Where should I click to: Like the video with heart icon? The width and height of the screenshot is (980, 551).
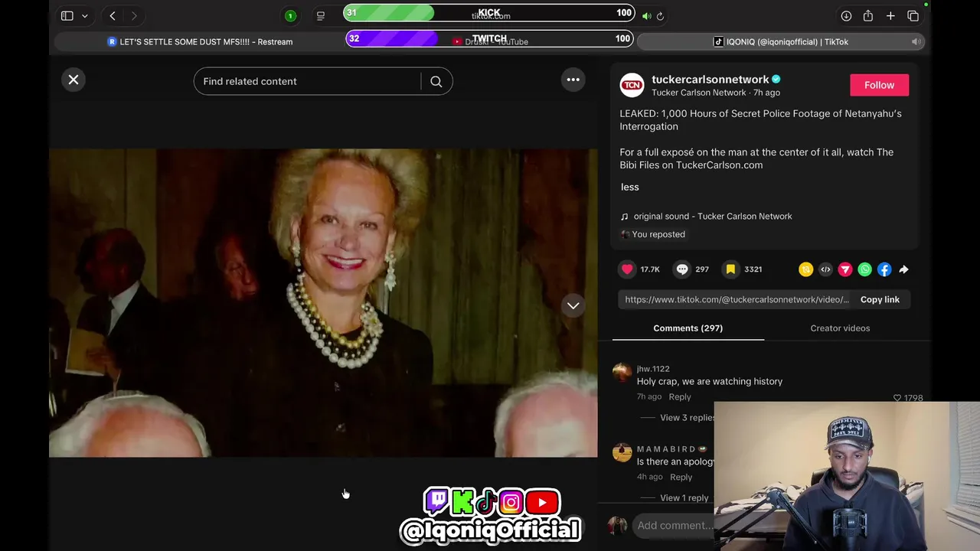click(627, 269)
